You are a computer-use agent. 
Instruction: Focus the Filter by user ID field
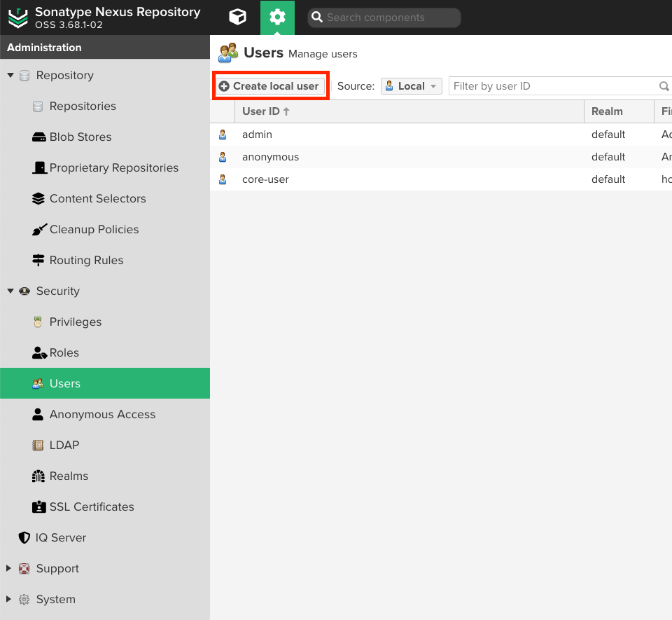click(x=553, y=86)
